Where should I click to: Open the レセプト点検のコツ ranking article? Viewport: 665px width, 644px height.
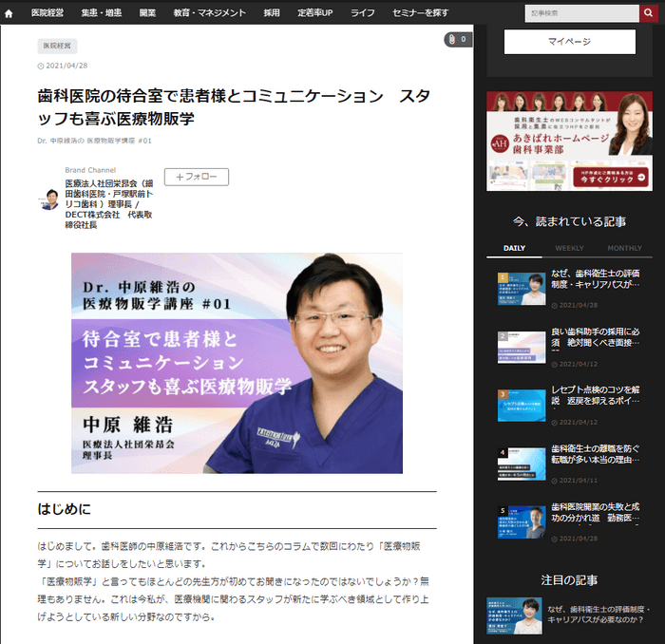pyautogui.click(x=595, y=395)
